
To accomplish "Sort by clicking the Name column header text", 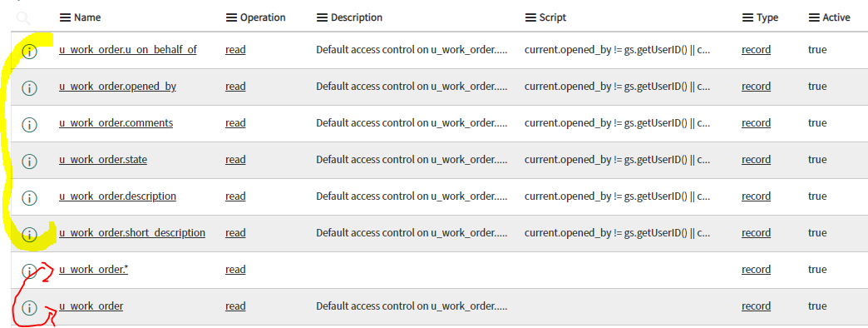I will point(87,17).
